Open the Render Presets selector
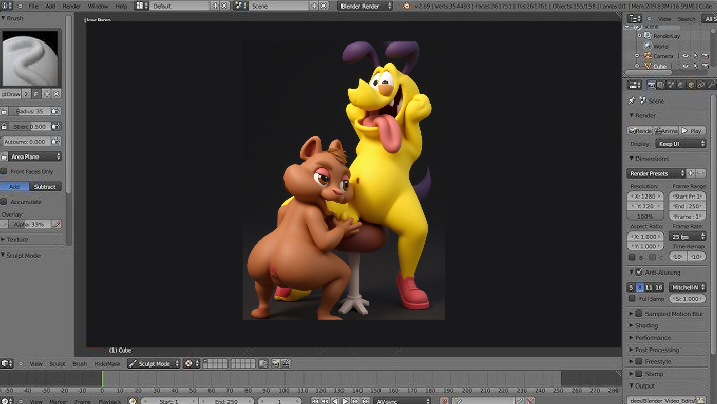Screen dimensions: 717x404 (x=655, y=173)
